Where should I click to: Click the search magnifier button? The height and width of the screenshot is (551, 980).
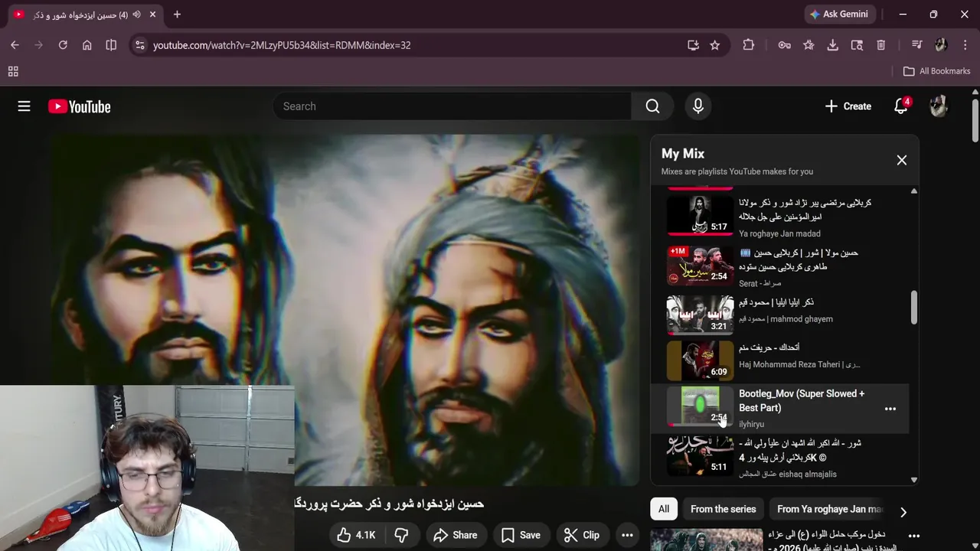pos(652,106)
